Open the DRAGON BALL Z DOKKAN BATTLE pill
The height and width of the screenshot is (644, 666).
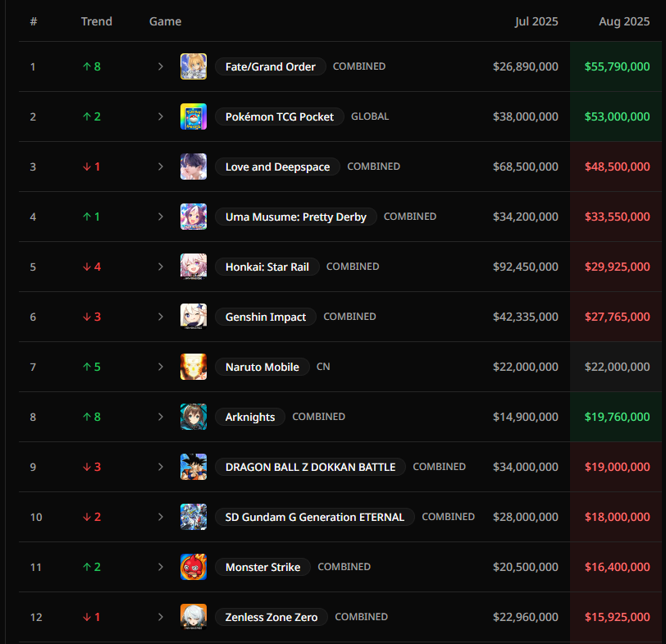point(310,467)
